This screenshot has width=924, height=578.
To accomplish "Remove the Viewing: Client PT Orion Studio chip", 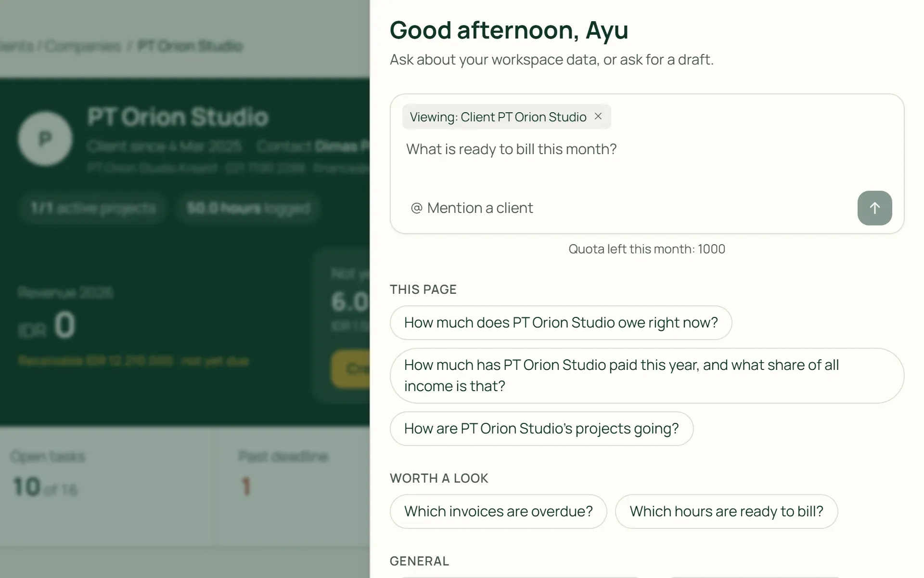I will (598, 117).
